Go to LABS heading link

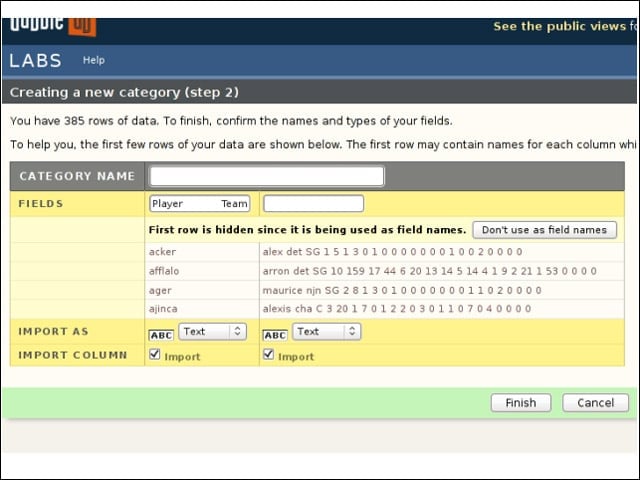coord(36,61)
